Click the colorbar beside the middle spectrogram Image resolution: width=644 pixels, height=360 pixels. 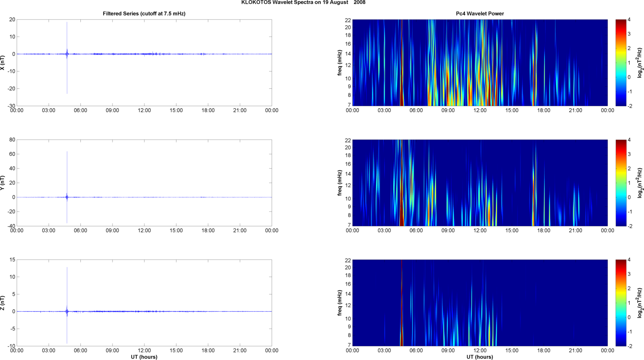(620, 183)
